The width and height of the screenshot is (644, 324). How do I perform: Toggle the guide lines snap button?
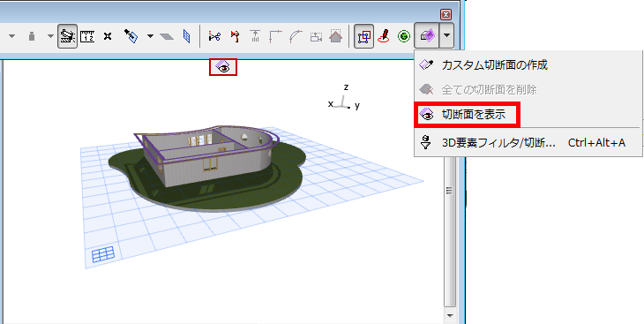click(x=67, y=36)
